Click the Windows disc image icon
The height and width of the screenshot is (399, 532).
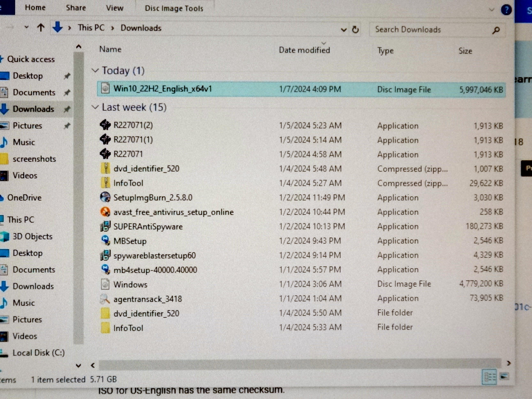click(105, 284)
